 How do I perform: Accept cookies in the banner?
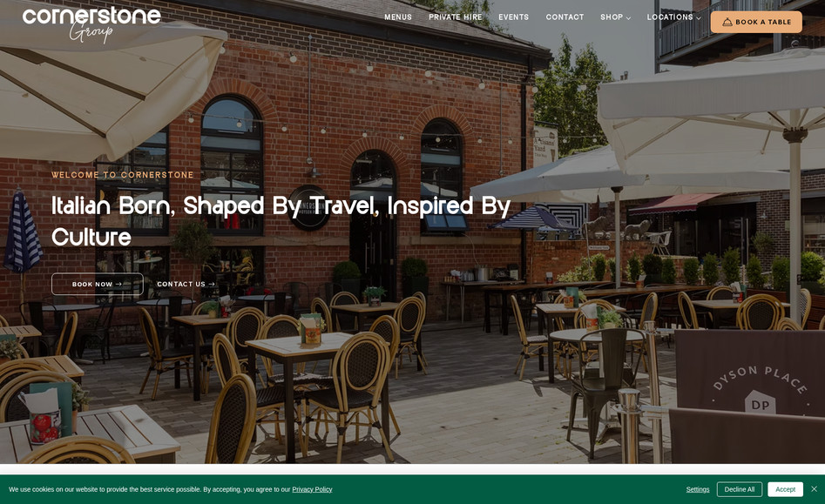(785, 489)
